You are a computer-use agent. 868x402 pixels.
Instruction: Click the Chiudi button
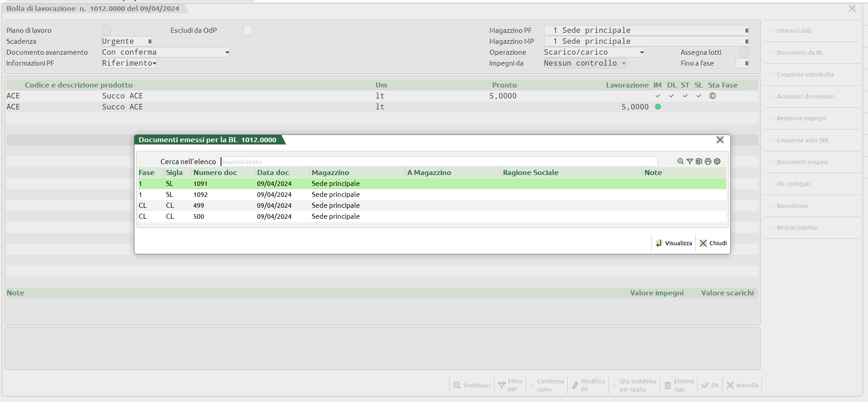pyautogui.click(x=713, y=243)
